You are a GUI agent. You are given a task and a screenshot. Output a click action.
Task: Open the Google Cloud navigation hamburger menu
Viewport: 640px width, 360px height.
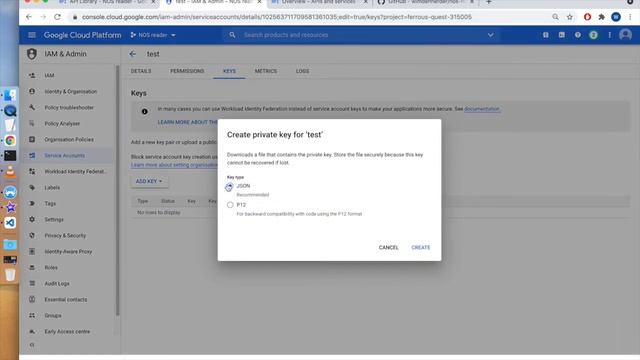(x=32, y=35)
